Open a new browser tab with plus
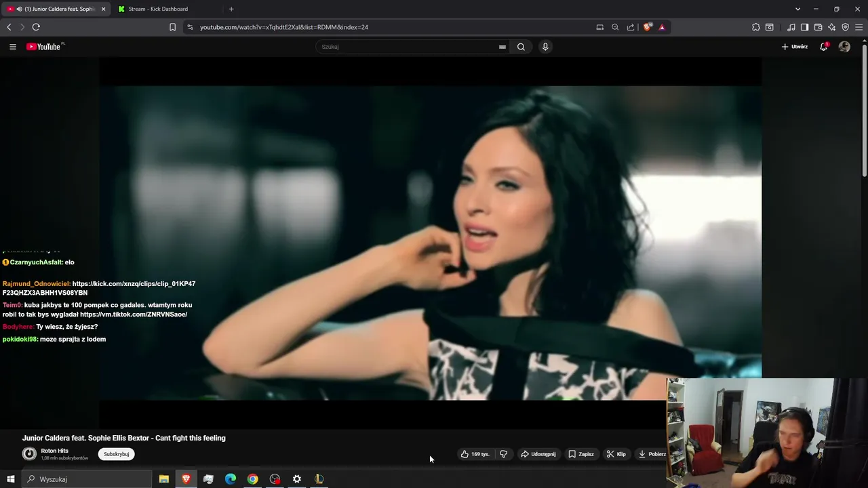Screen dimensions: 868x488 [x=231, y=9]
